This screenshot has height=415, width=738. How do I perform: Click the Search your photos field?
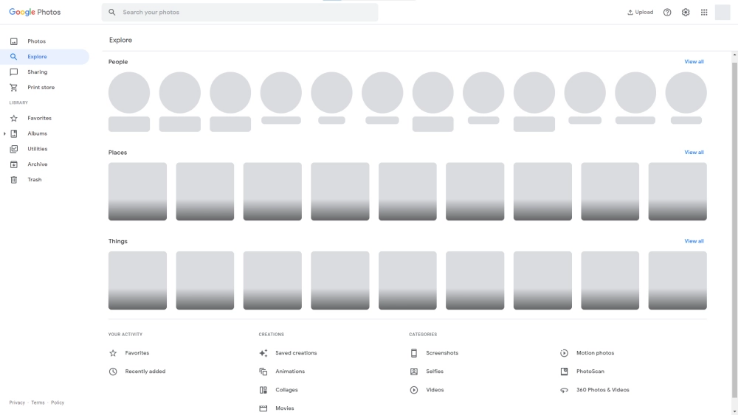pyautogui.click(x=240, y=12)
